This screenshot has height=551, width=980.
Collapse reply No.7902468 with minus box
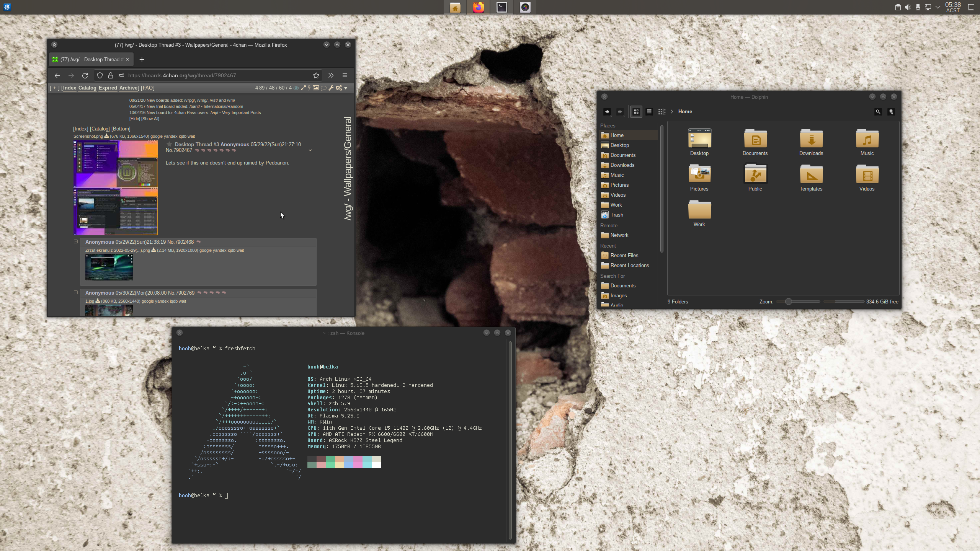(x=76, y=241)
